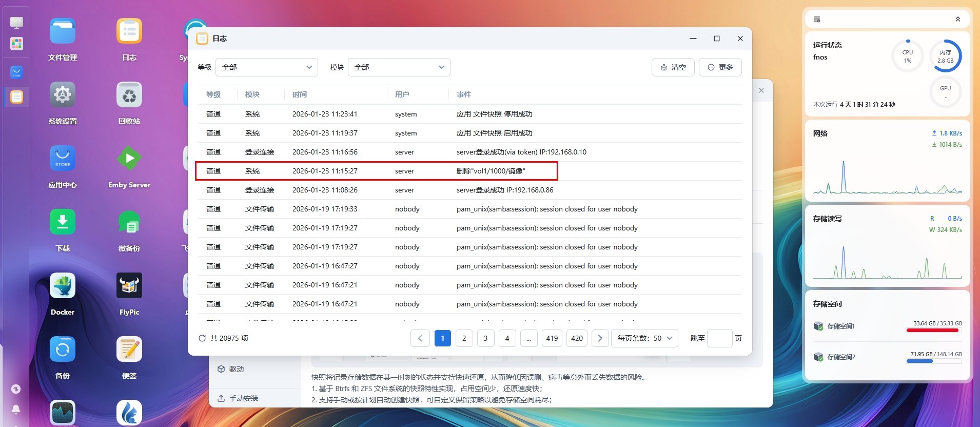Click the 清空 clear logs button
Screen dimensions: 980x427
click(x=673, y=67)
